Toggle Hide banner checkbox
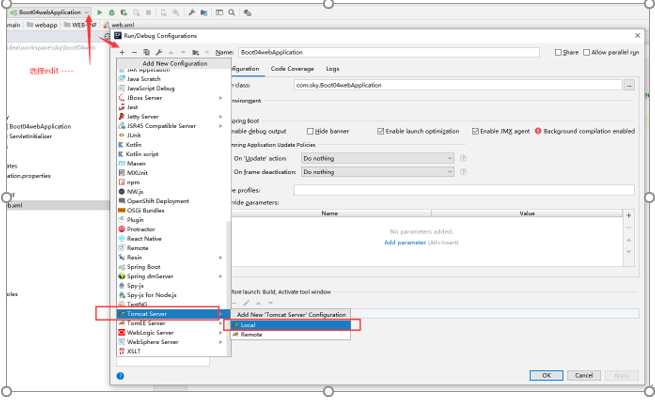 click(x=310, y=131)
